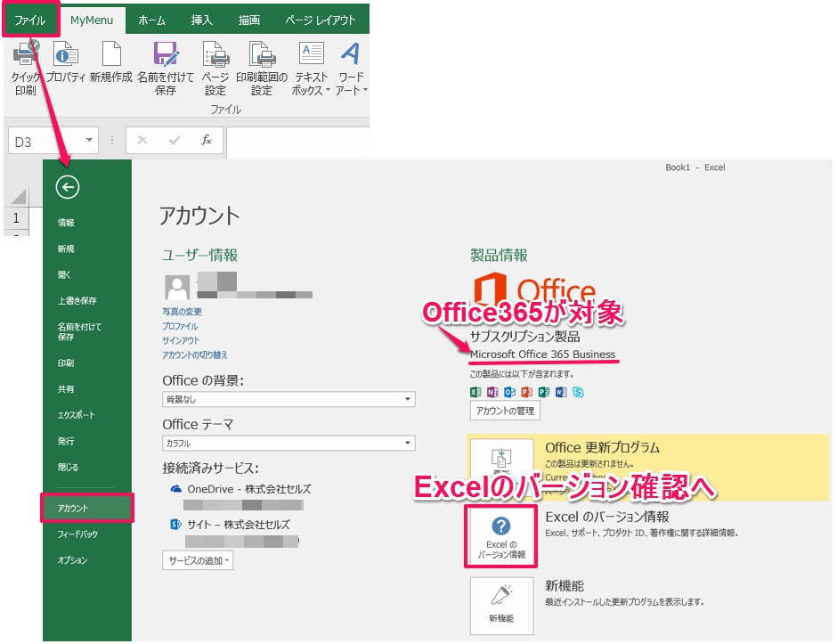
Task: Click the 新規作成 new document icon
Action: (111, 63)
